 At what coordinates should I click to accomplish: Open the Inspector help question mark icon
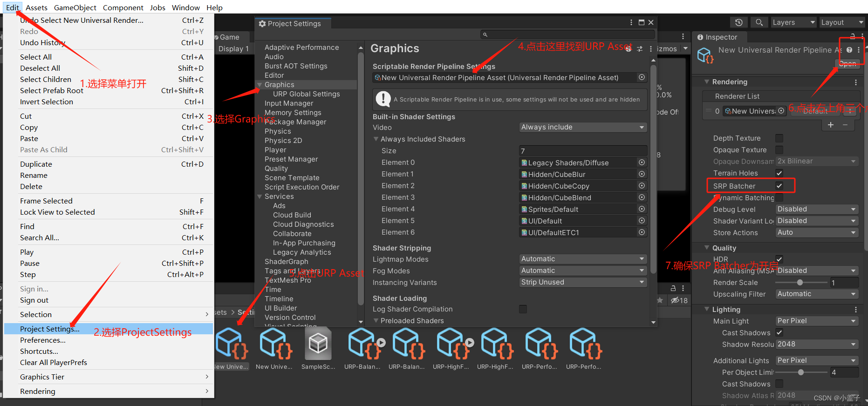tap(849, 50)
